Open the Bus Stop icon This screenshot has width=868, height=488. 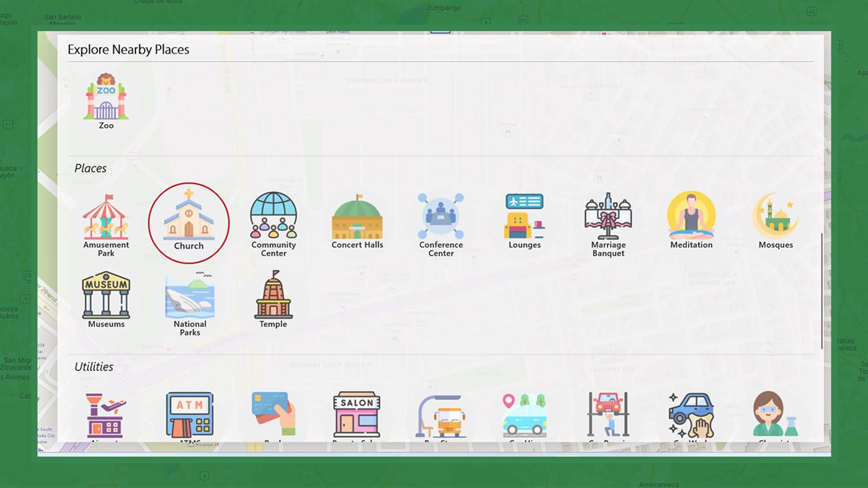(x=441, y=416)
